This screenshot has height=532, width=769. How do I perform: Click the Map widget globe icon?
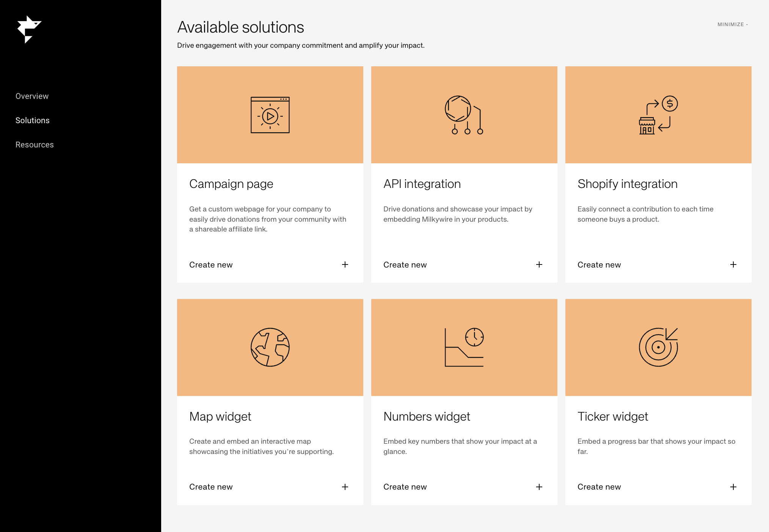coord(270,347)
